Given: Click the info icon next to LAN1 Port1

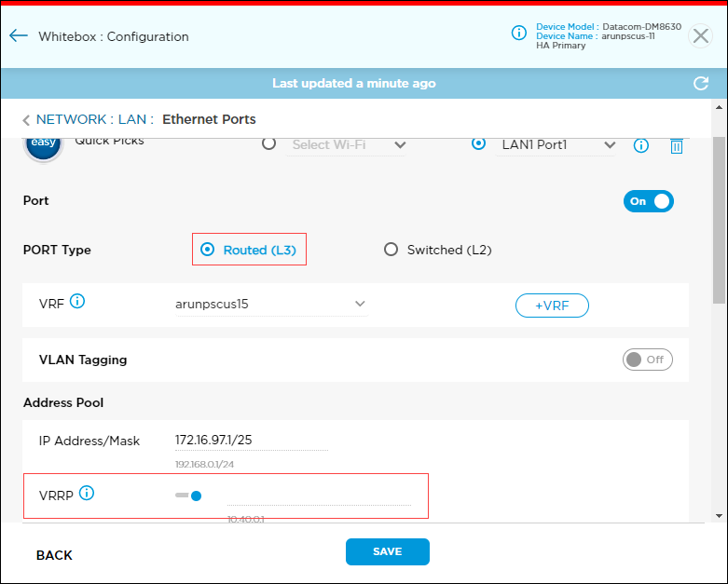Looking at the screenshot, I should (641, 145).
